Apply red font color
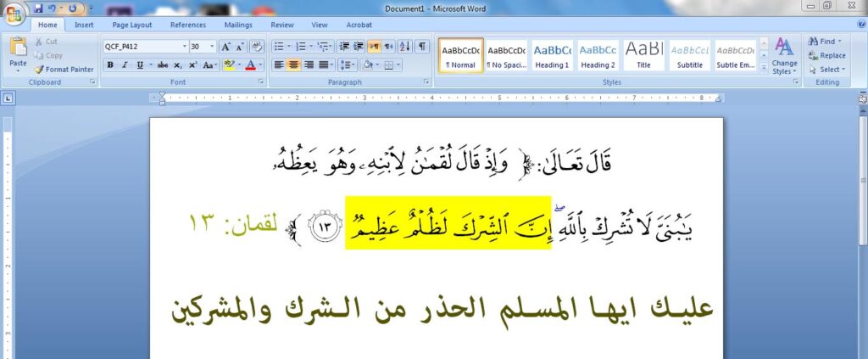The image size is (868, 359). tap(250, 65)
